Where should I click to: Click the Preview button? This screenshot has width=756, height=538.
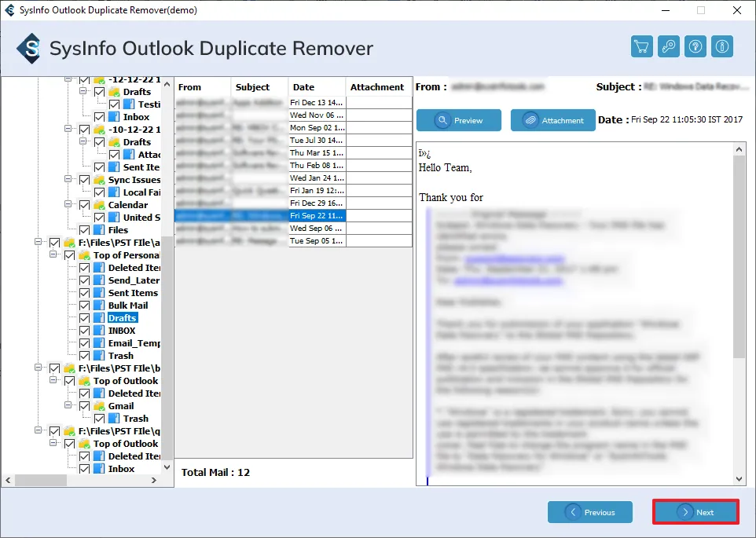point(458,120)
